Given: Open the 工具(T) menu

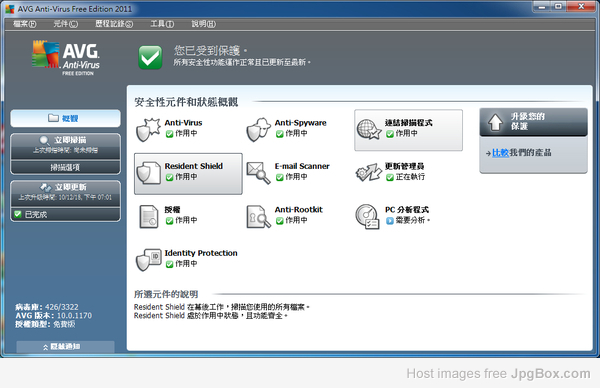Looking at the screenshot, I should (x=162, y=24).
